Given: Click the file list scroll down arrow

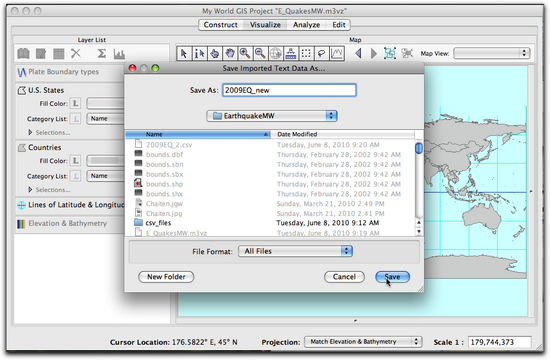Looking at the screenshot, I should [x=418, y=232].
